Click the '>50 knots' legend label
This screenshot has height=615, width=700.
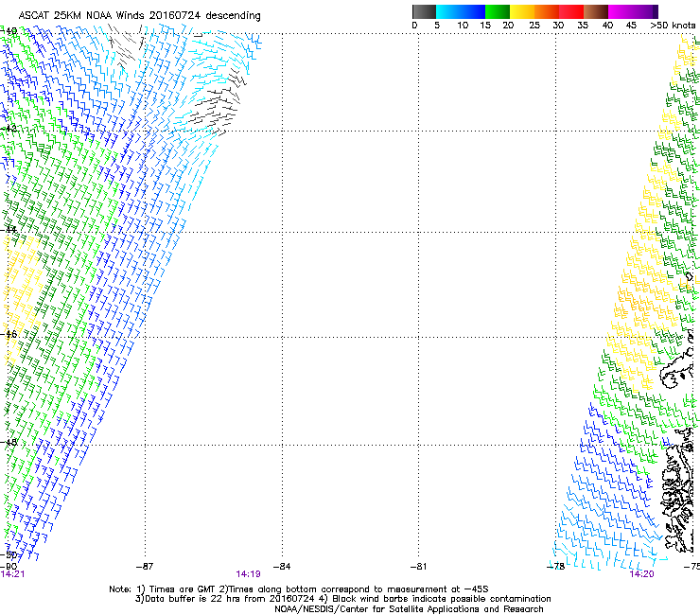click(673, 26)
